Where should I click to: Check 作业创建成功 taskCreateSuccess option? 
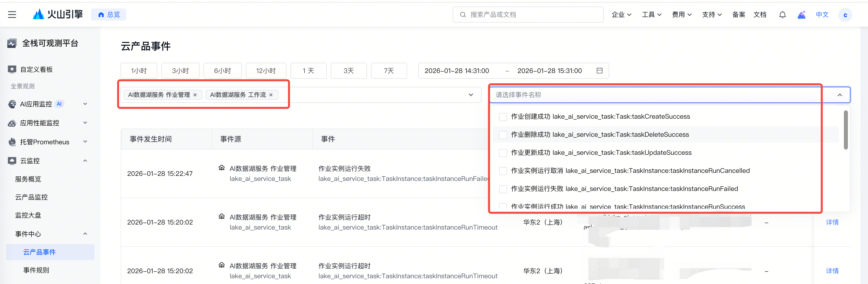coord(503,117)
